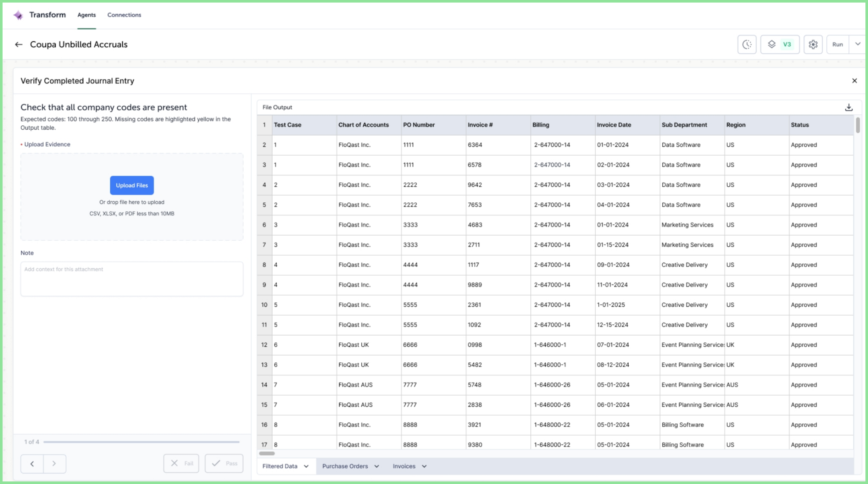Click invoice date 01-15-2024 cell
This screenshot has height=484, width=868.
tap(628, 245)
